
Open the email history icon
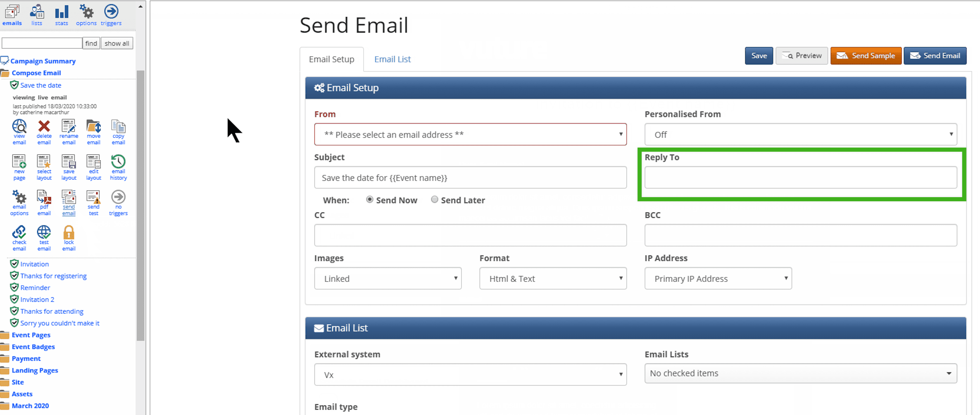pyautogui.click(x=118, y=162)
